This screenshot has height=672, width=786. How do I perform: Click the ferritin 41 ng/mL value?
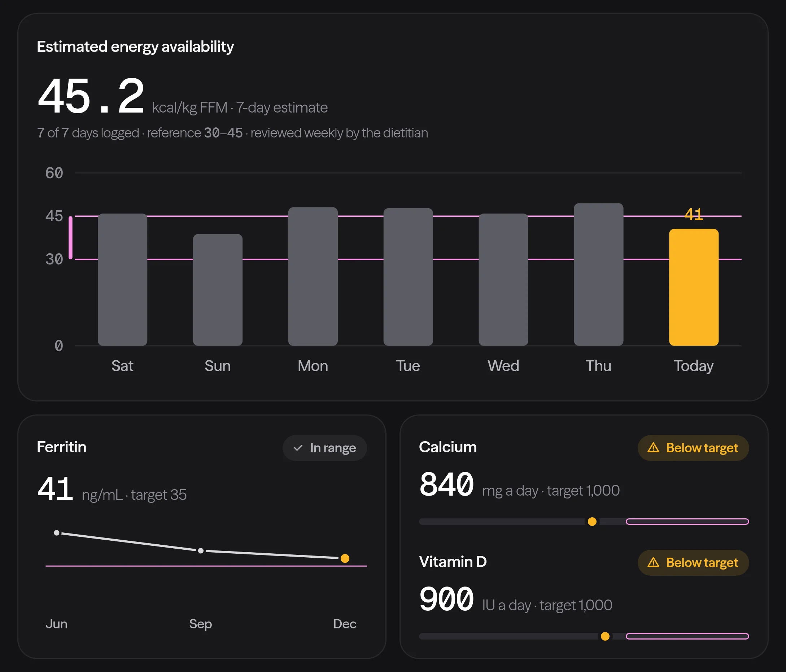pyautogui.click(x=55, y=489)
